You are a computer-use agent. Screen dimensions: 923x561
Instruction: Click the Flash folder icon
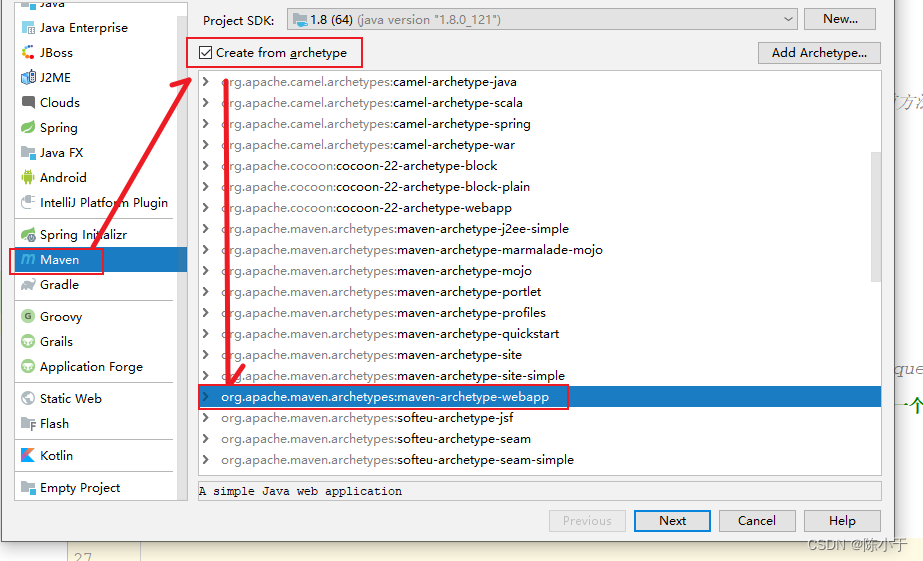[x=28, y=423]
